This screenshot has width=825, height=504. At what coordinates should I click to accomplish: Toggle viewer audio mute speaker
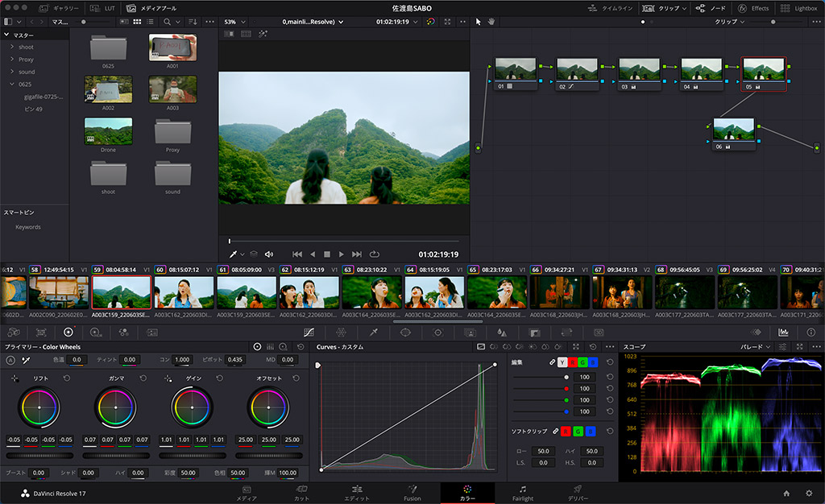coord(269,254)
